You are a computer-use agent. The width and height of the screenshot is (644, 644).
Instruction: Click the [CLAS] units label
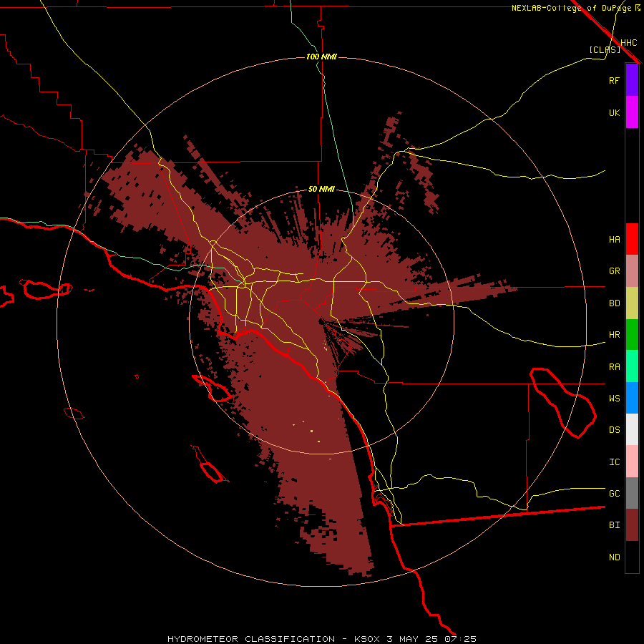click(605, 49)
